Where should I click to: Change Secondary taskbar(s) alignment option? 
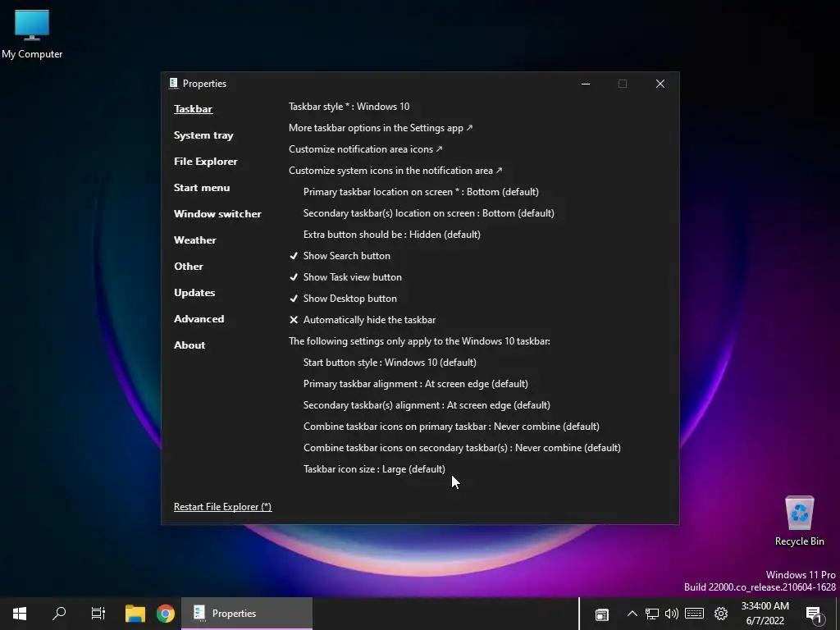[427, 405]
